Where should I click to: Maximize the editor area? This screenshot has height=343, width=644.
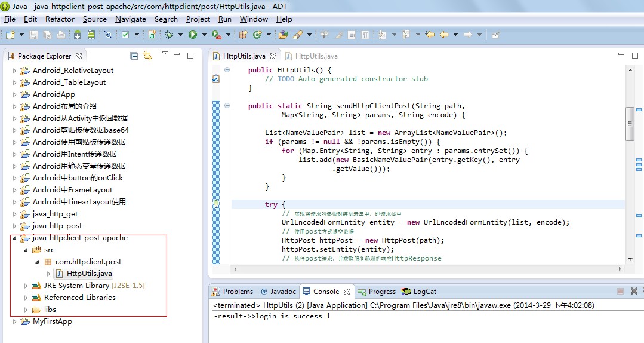tap(634, 55)
